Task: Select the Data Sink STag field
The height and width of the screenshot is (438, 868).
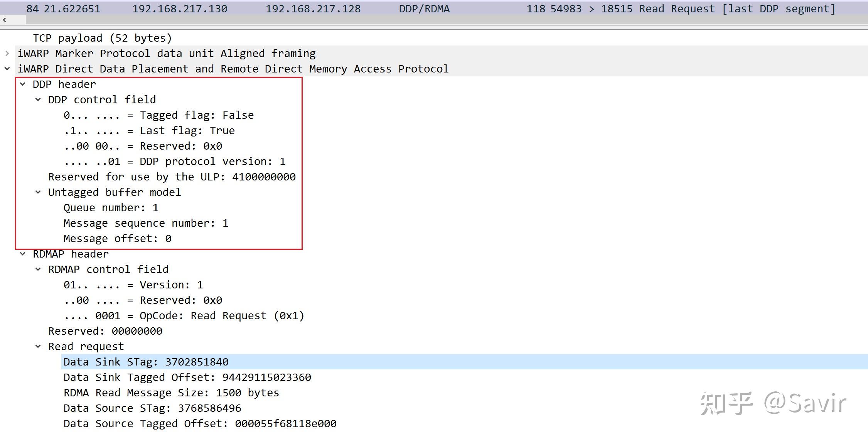Action: (x=146, y=362)
